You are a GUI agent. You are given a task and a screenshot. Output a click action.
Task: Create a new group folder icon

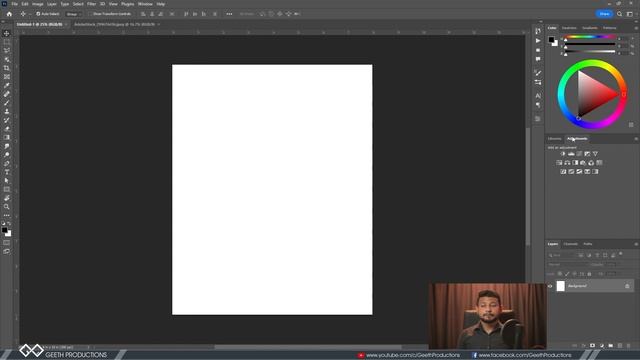[611, 346]
